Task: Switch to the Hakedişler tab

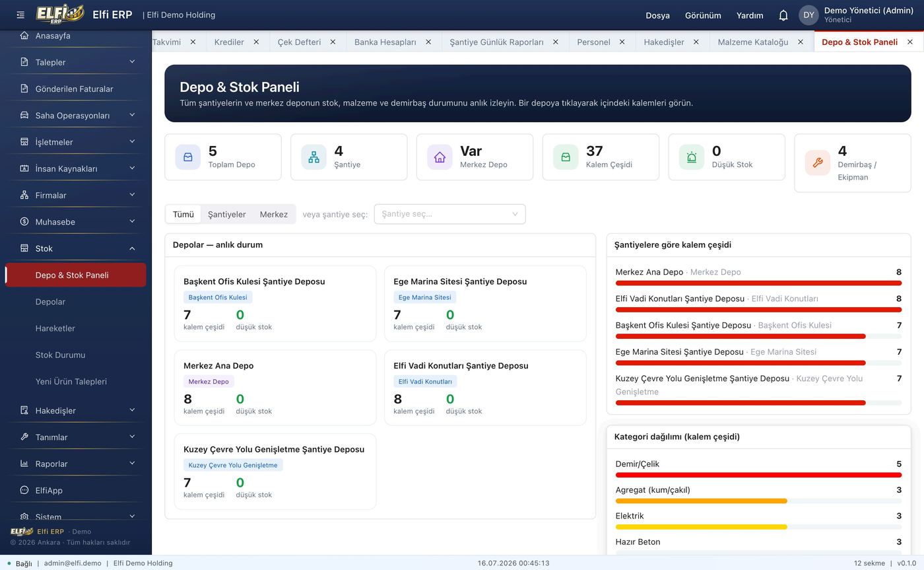Action: [664, 42]
